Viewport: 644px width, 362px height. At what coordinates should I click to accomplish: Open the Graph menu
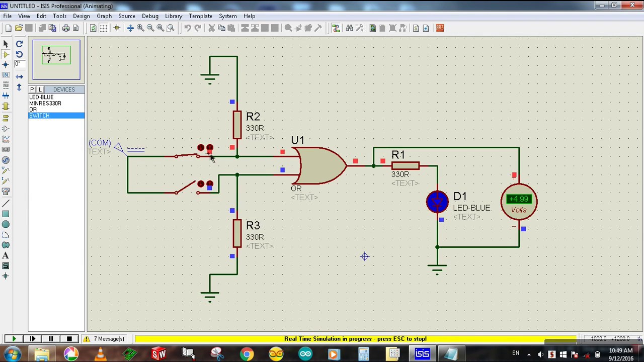(x=104, y=16)
